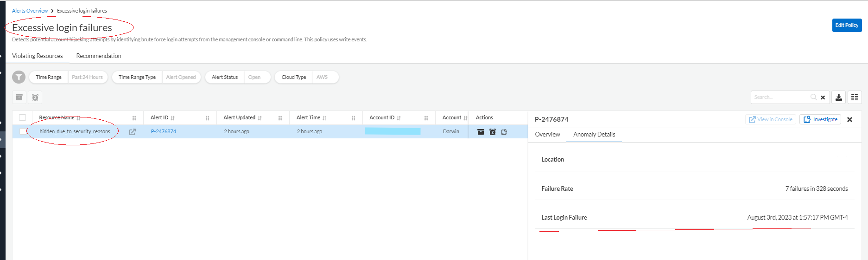Screen dimensions: 868x260
Task: Grab the Alert Time column drag handle
Action: (x=353, y=118)
